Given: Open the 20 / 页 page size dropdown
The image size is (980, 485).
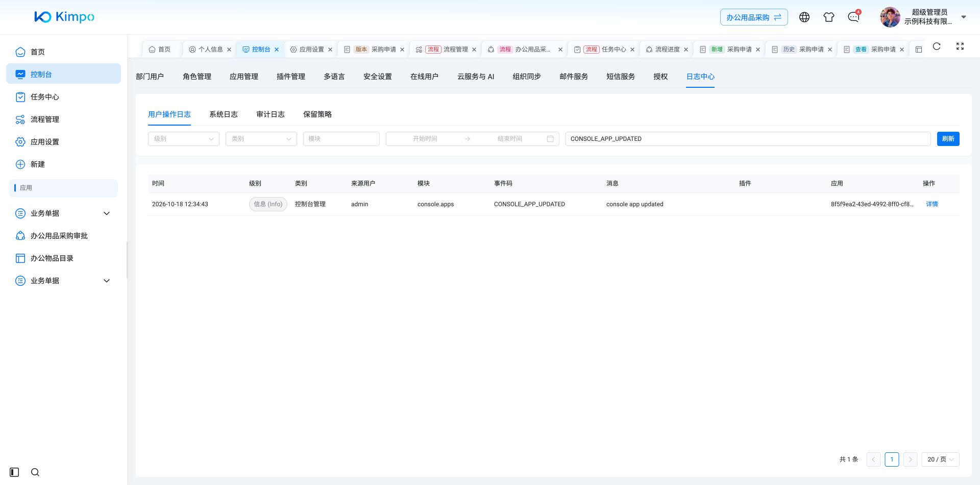Looking at the screenshot, I should tap(940, 459).
